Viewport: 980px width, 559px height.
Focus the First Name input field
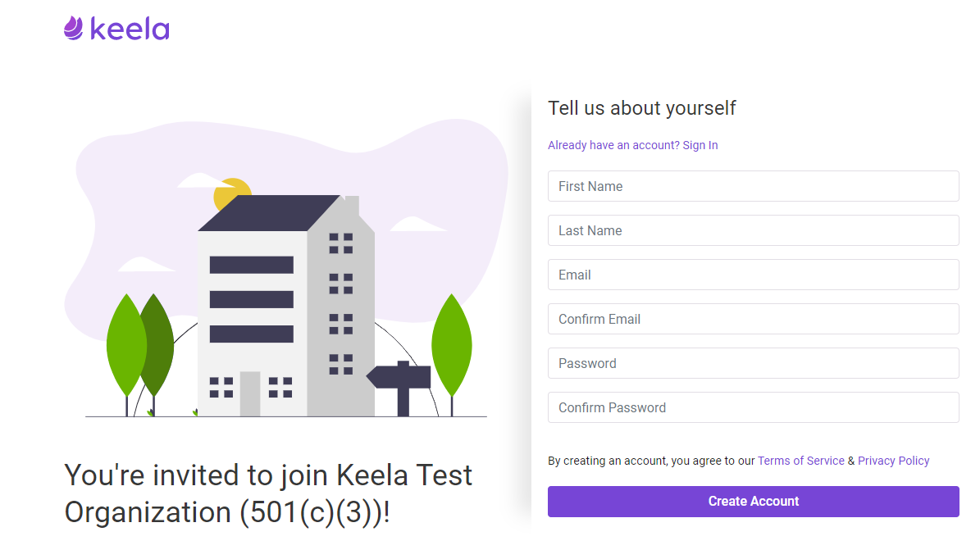(753, 186)
